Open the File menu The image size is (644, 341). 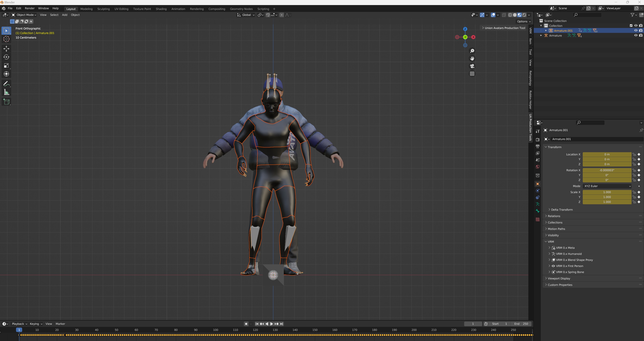(x=10, y=8)
